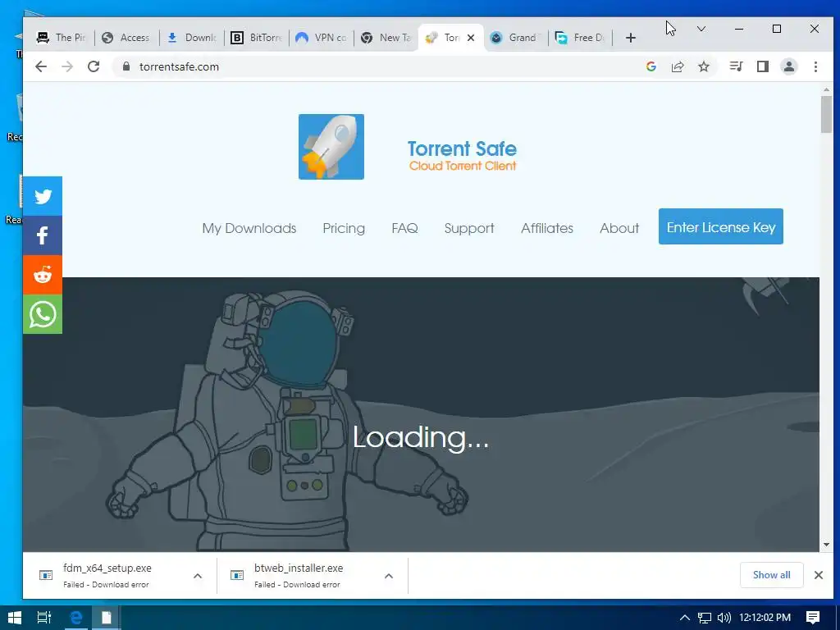Switch to the VPN tab

pyautogui.click(x=321, y=38)
